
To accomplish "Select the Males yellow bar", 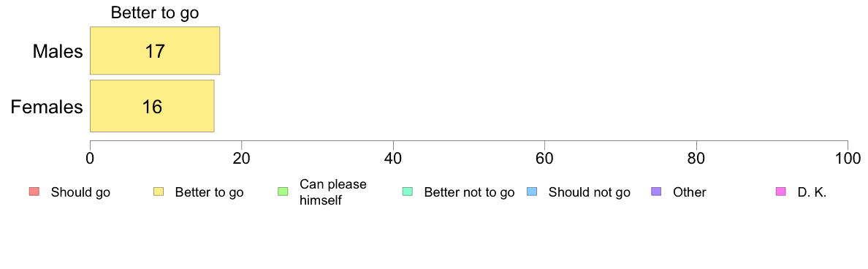I will pos(155,50).
